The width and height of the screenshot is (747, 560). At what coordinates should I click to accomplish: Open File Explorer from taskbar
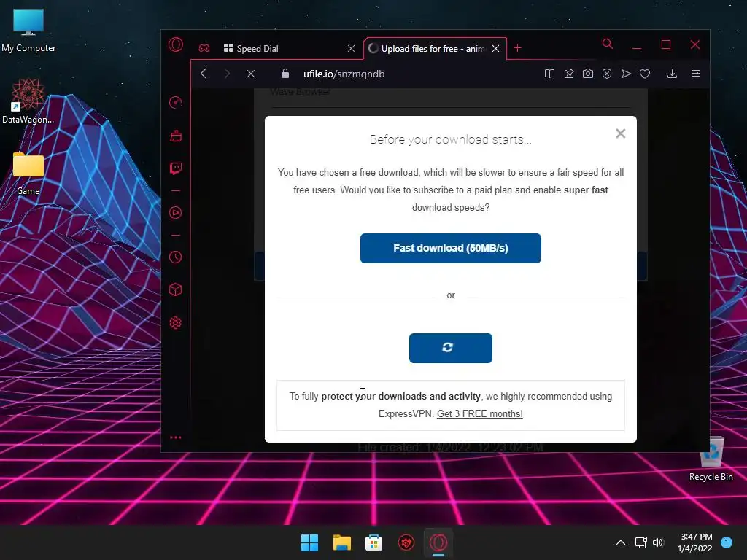pos(342,542)
